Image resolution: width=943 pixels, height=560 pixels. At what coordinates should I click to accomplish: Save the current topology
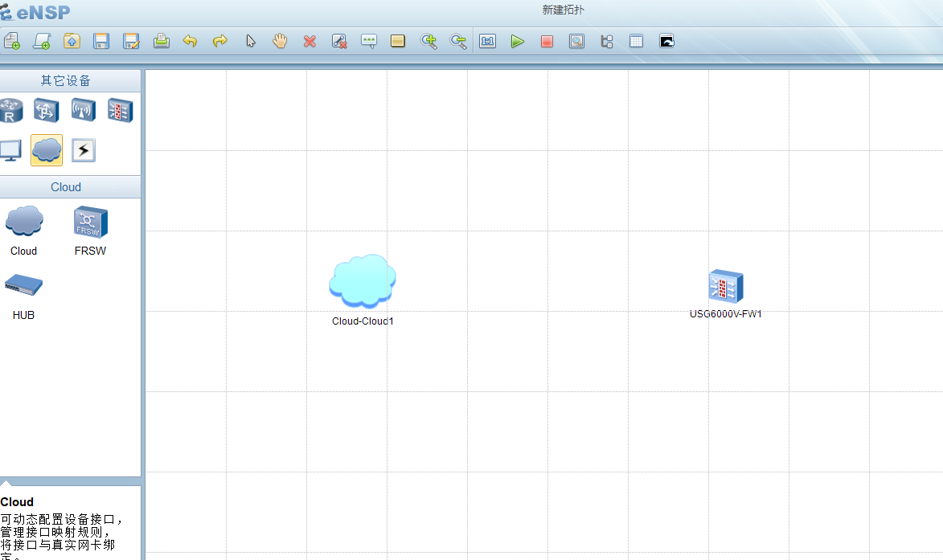pyautogui.click(x=100, y=41)
